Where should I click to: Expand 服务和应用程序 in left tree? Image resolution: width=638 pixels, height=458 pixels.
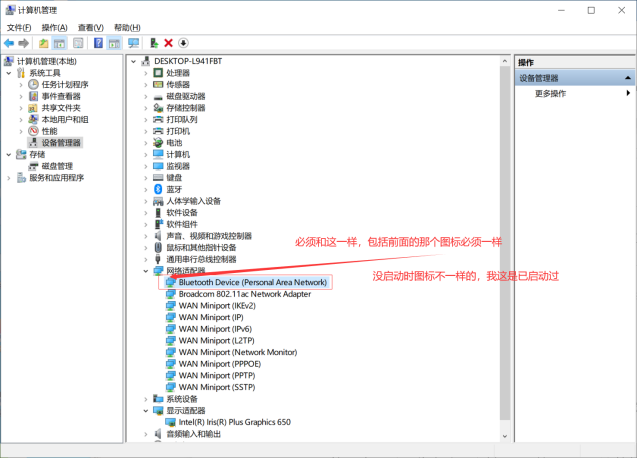pos(9,178)
